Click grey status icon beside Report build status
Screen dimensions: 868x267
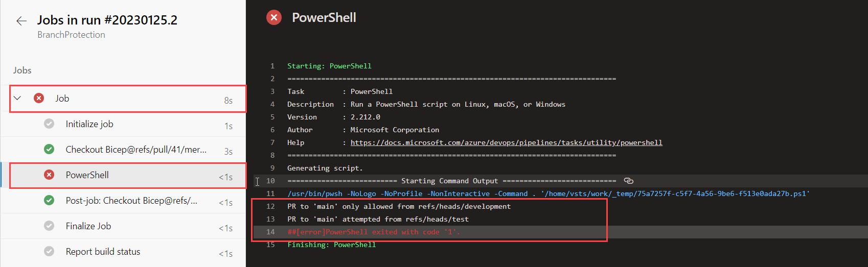click(49, 251)
